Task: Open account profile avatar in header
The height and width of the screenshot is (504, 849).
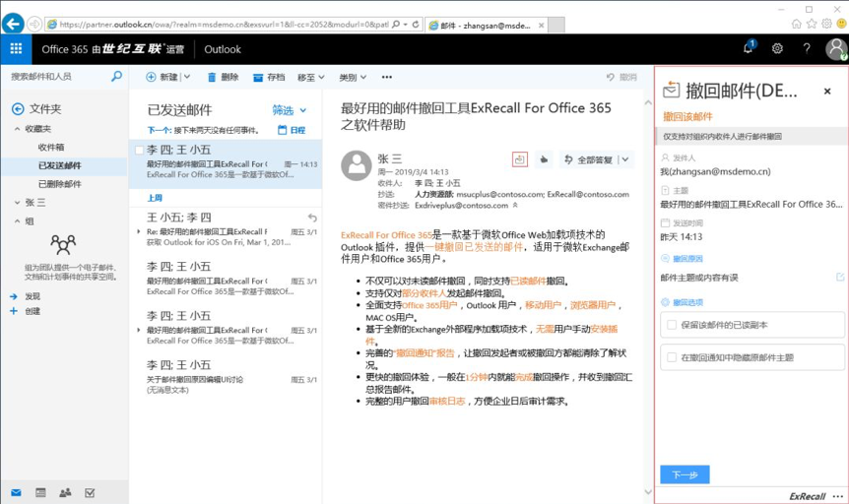Action: pos(836,48)
